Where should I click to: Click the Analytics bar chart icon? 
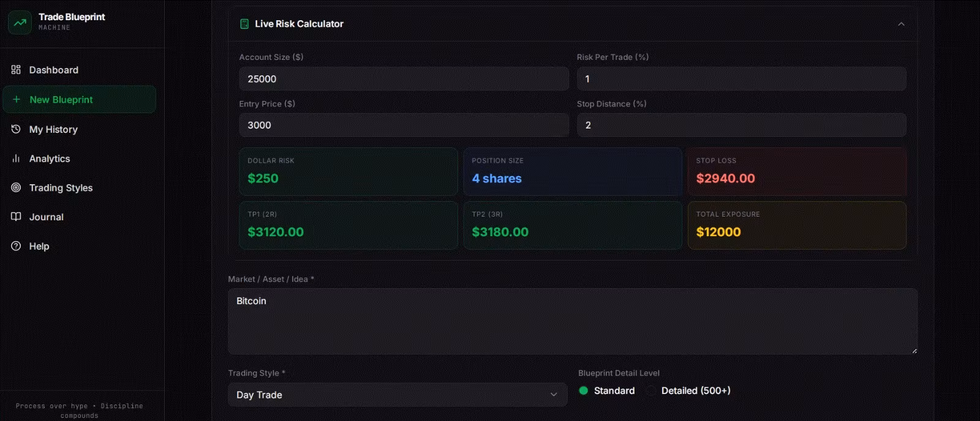[16, 158]
